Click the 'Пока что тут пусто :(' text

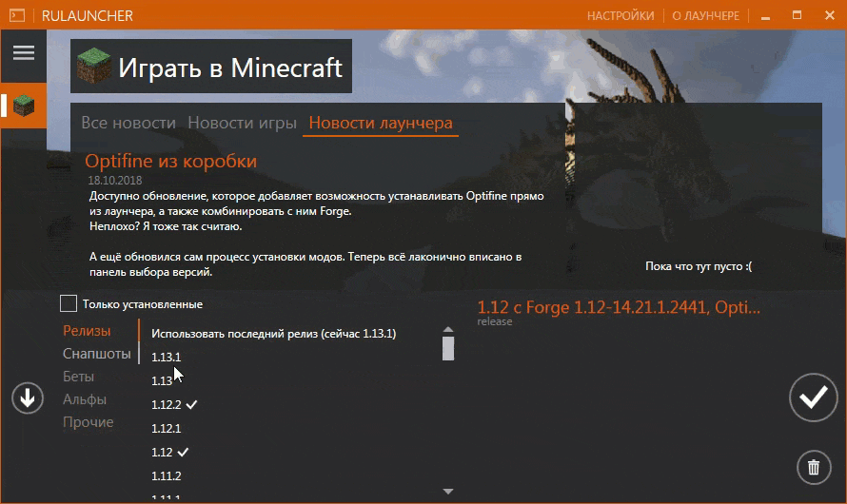[x=699, y=266]
